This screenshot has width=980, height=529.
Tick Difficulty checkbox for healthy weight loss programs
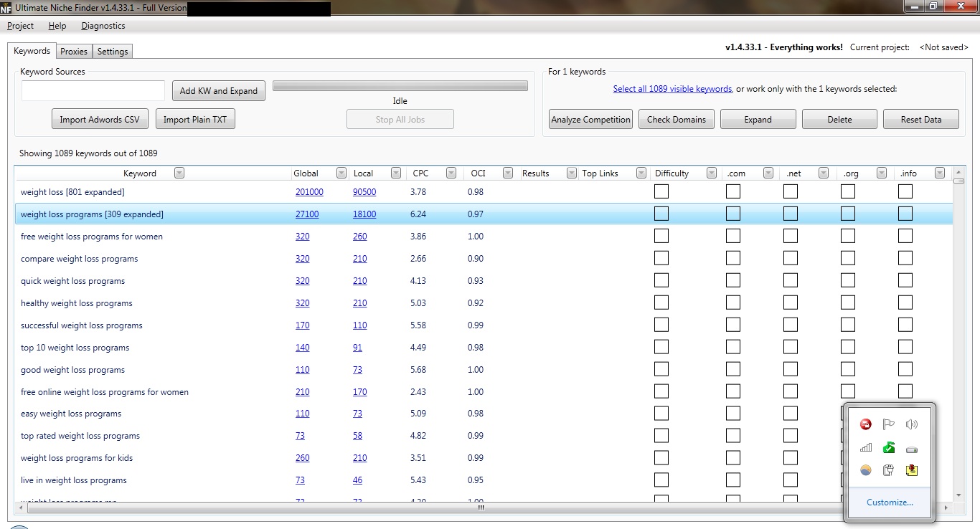(661, 302)
